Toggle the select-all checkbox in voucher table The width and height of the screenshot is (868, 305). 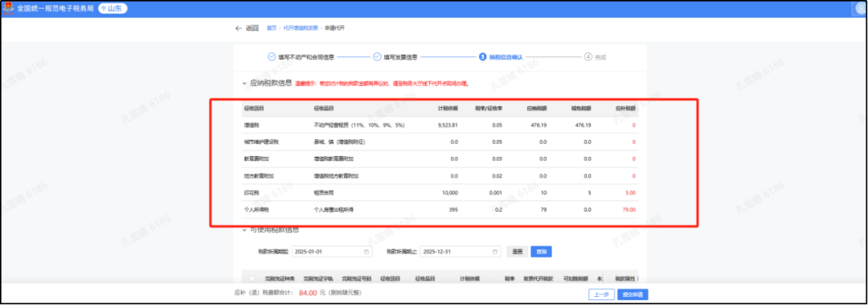(x=252, y=278)
